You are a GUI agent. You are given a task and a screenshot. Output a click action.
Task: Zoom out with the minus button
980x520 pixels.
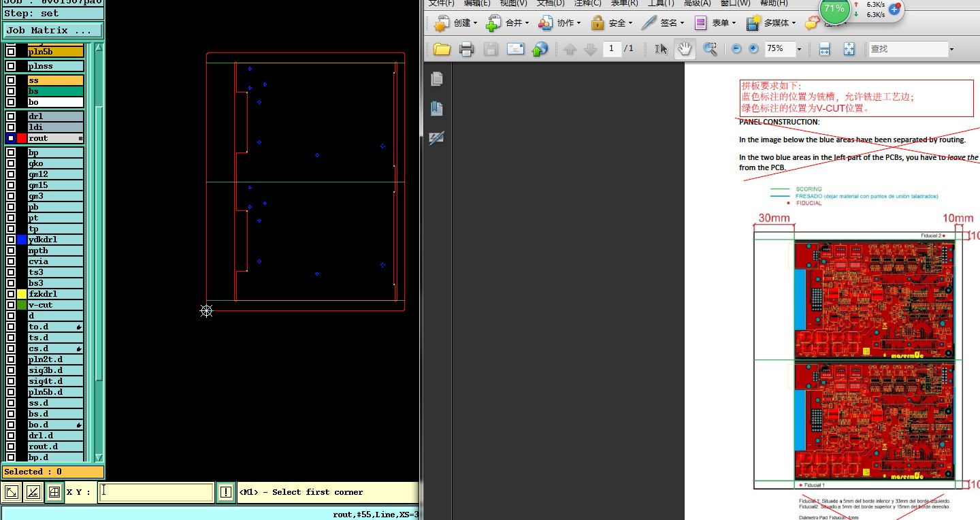(736, 49)
